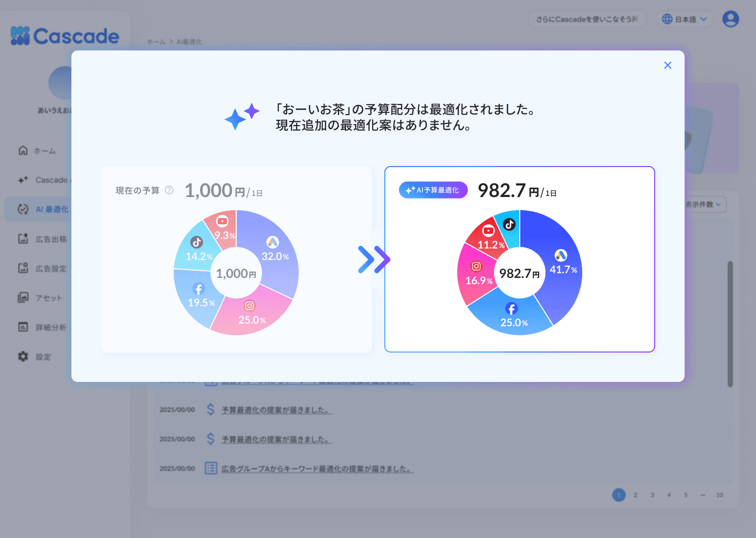Viewport: 756px width, 538px height.
Task: Select YouTube 11.2% slice in optimized chart
Action: click(x=489, y=237)
